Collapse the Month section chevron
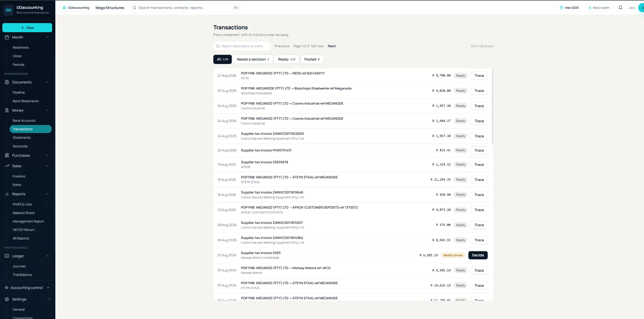644x319 pixels. tap(47, 37)
